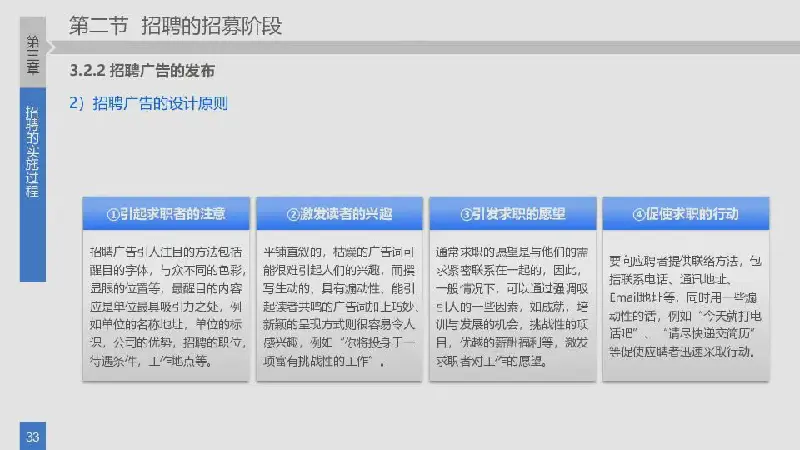Click the blue 招聘的实施过程 sidebar label

(33, 184)
